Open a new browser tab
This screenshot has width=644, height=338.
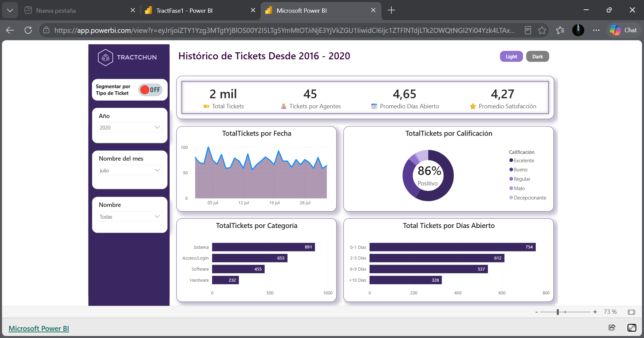coord(391,10)
